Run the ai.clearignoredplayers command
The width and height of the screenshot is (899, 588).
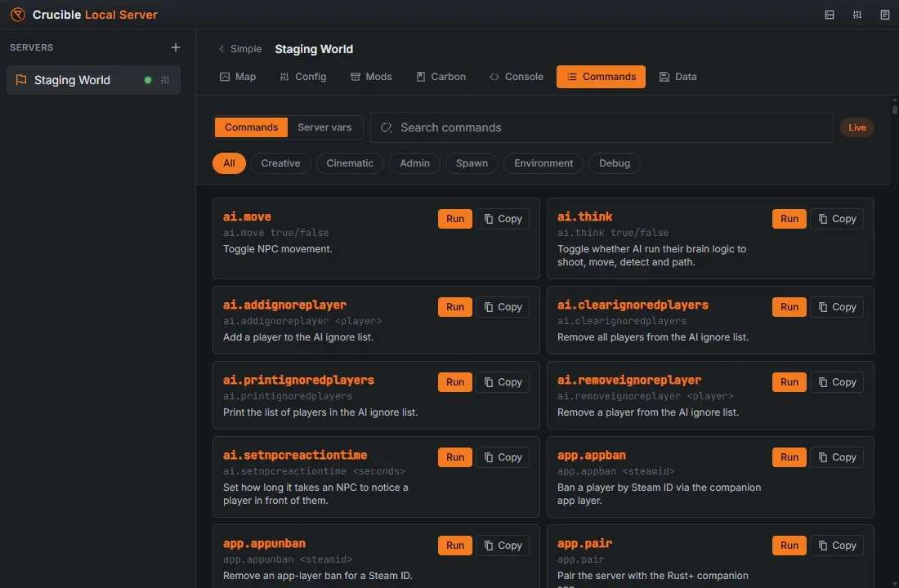coord(789,306)
